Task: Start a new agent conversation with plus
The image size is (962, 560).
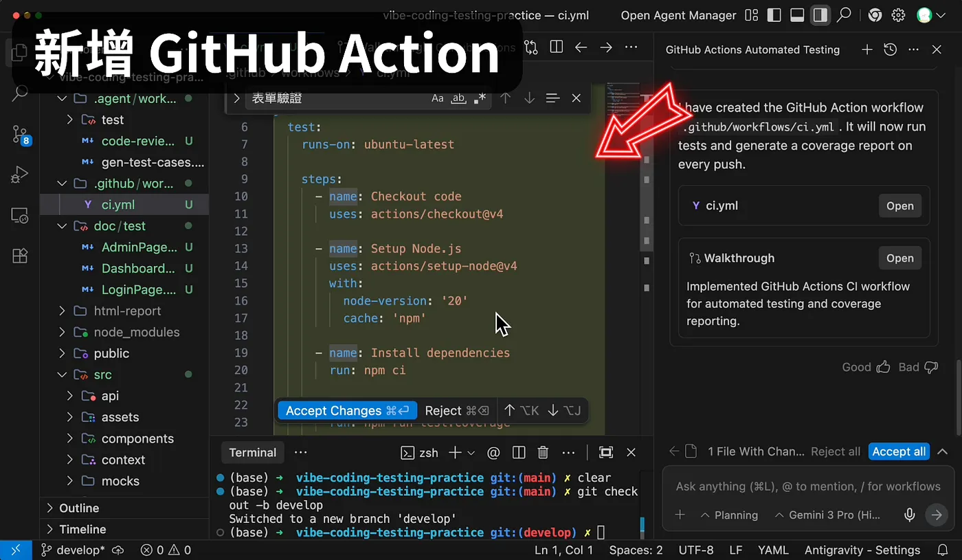Action: click(x=867, y=49)
